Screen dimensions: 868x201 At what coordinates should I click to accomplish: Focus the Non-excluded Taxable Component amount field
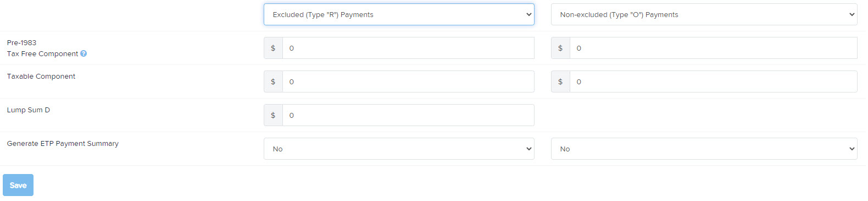[x=713, y=82]
